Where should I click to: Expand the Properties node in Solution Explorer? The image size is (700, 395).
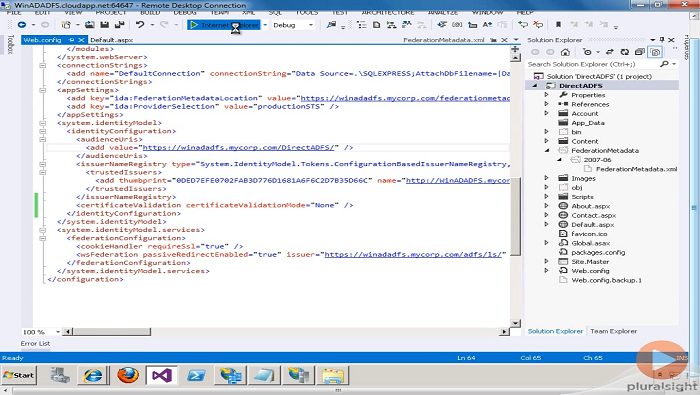pos(546,95)
